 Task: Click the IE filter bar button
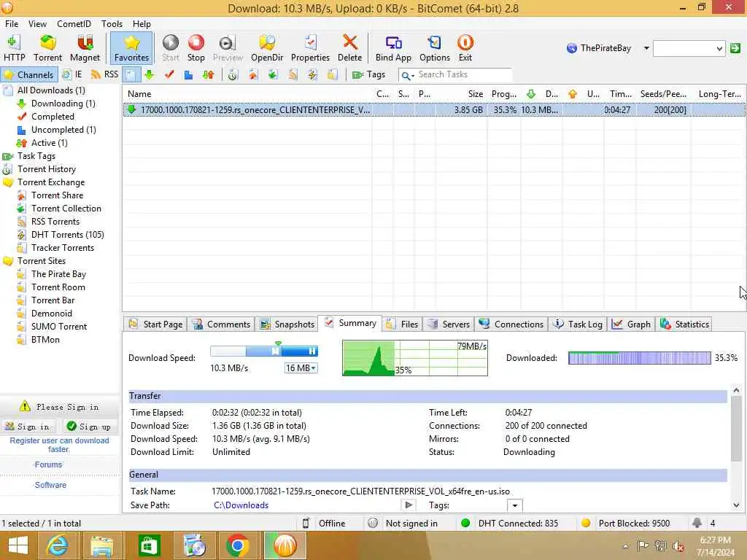72,75
